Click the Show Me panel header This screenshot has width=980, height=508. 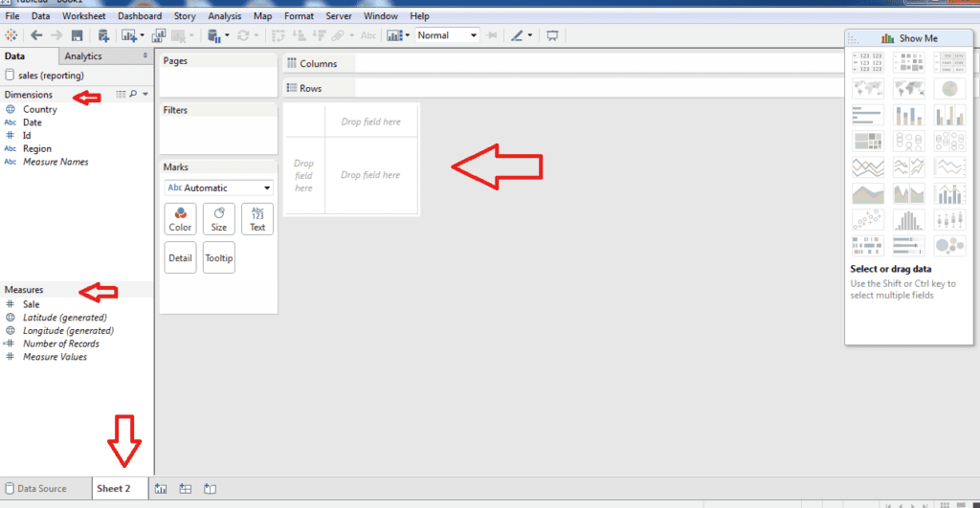[909, 38]
